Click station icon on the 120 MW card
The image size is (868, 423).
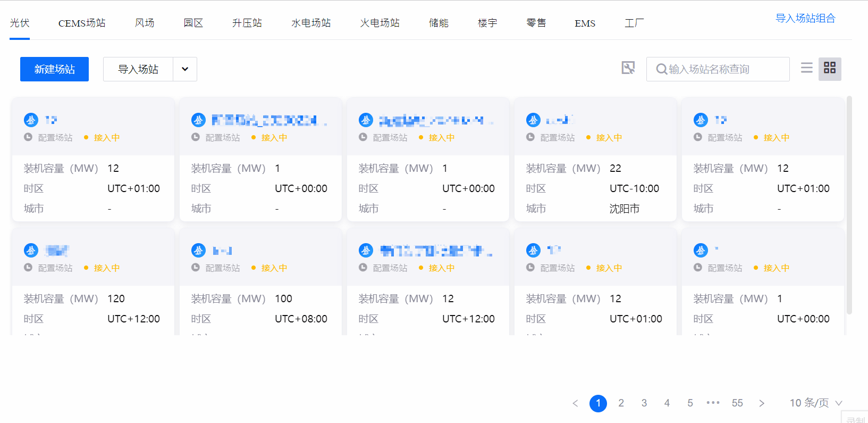(x=31, y=251)
